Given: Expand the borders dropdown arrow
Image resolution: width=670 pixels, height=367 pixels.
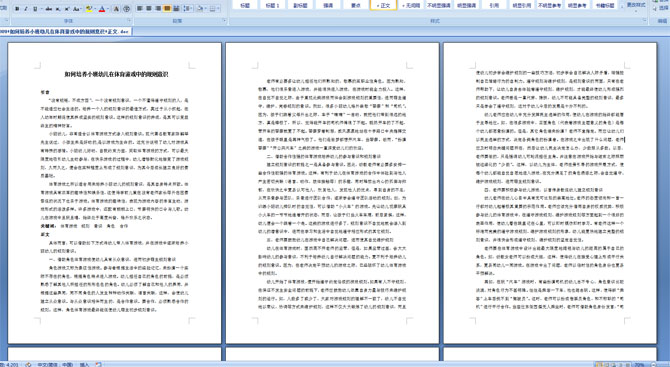Looking at the screenshot, I should click(x=218, y=9).
